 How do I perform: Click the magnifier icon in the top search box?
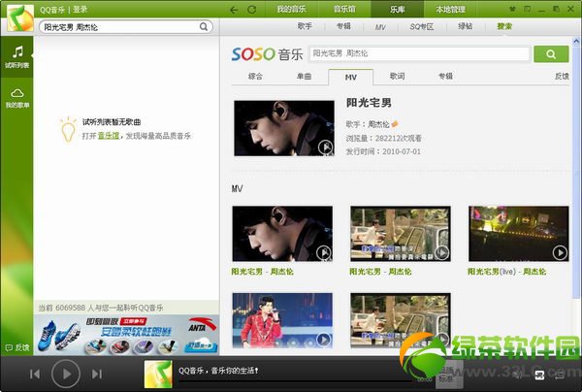(x=204, y=27)
